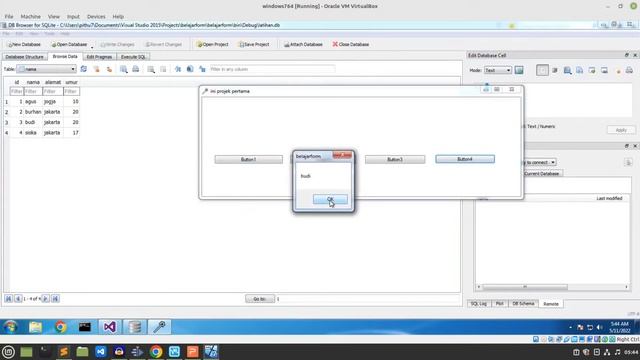Click the nama column header

click(x=33, y=82)
